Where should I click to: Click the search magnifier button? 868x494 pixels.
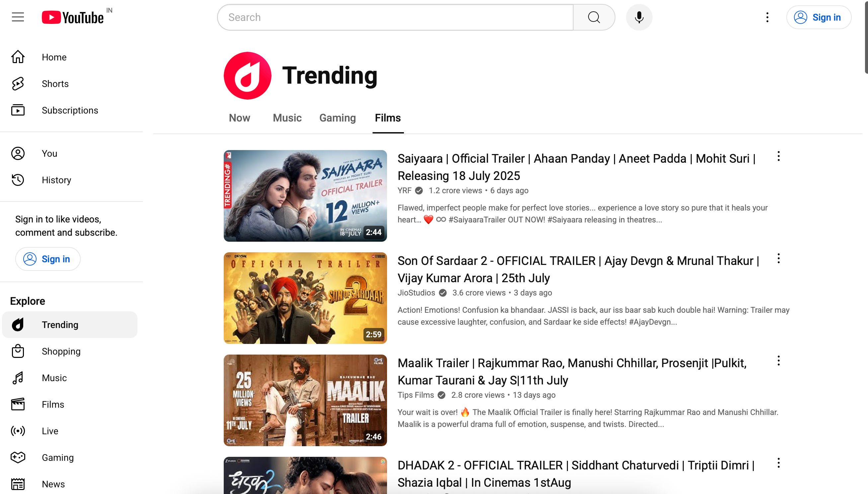(x=593, y=17)
